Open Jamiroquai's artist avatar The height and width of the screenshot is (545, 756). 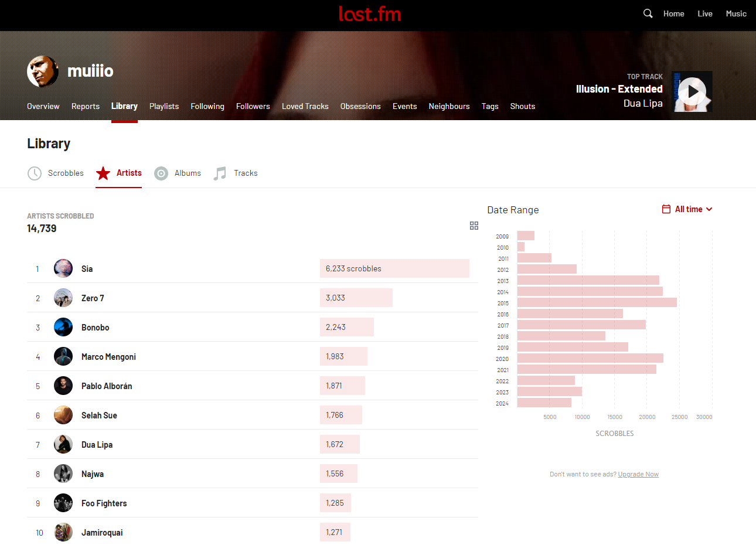click(x=63, y=532)
